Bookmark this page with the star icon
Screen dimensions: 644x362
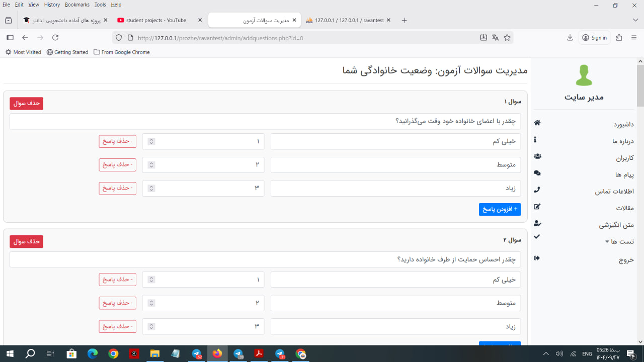pyautogui.click(x=507, y=38)
